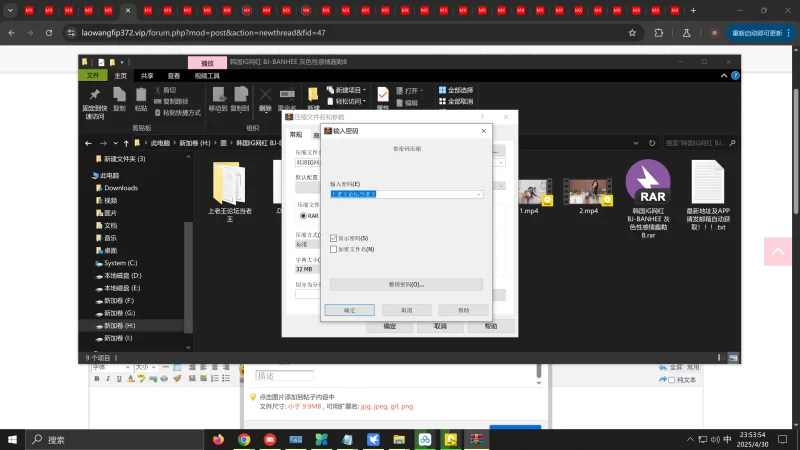Enable the encrypt file names checkbox

click(333, 249)
